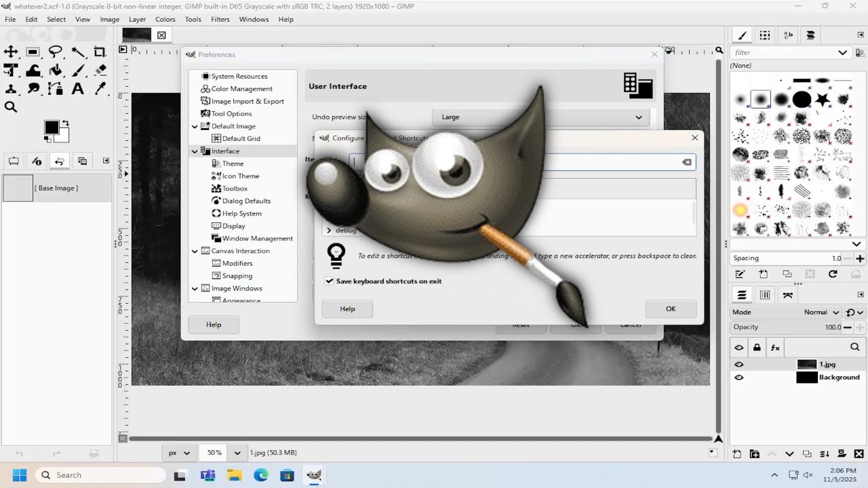Select the Bucket Fill tool
This screenshot has width=868, height=488.
click(x=56, y=70)
